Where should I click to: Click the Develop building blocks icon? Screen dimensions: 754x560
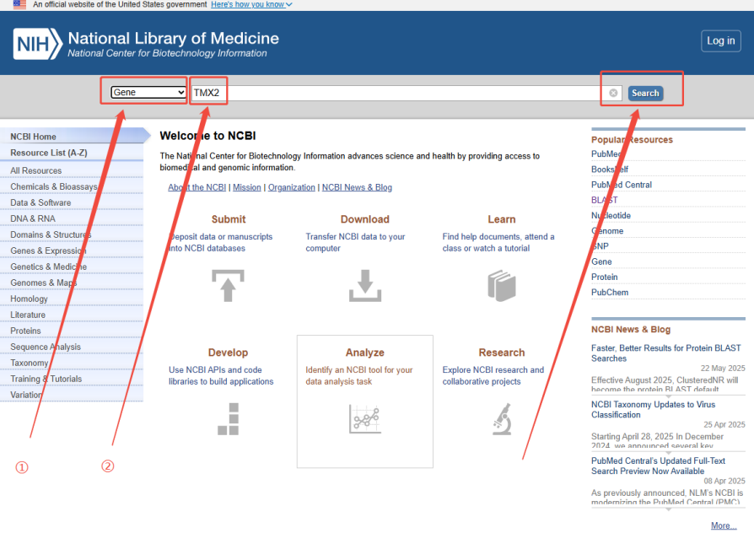(228, 418)
